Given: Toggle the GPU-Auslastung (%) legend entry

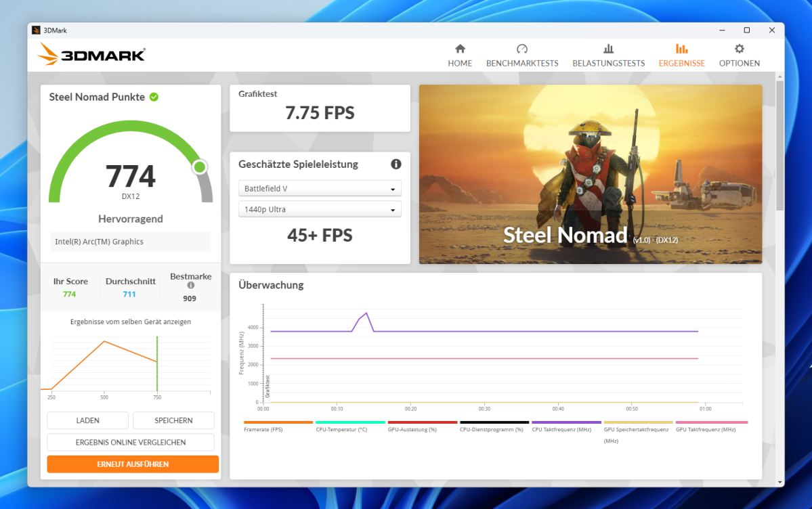Looking at the screenshot, I should click(422, 426).
